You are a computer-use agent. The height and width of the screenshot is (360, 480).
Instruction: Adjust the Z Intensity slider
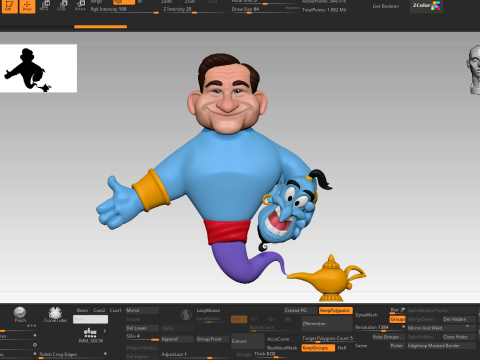click(x=195, y=10)
